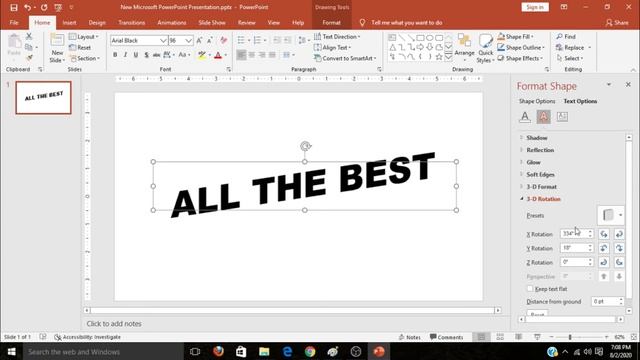The height and width of the screenshot is (360, 640).
Task: Click the Find magnifier icon
Action: (x=560, y=37)
